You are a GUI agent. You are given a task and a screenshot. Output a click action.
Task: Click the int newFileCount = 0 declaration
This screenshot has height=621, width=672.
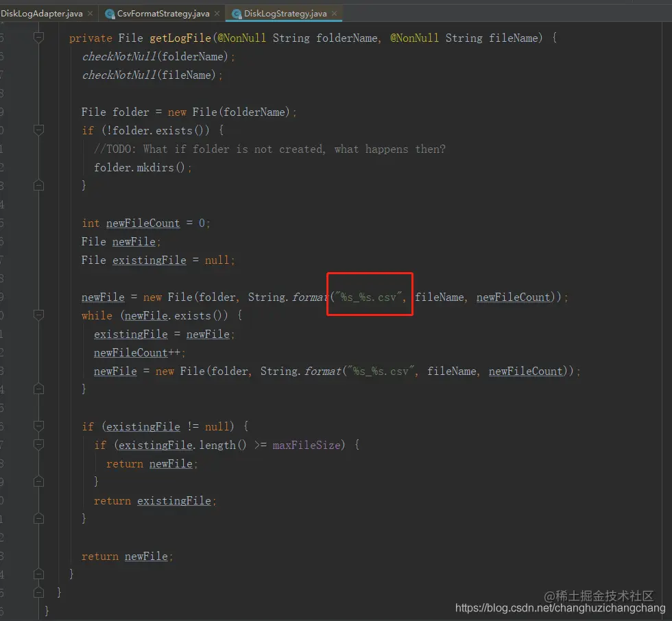tap(146, 223)
